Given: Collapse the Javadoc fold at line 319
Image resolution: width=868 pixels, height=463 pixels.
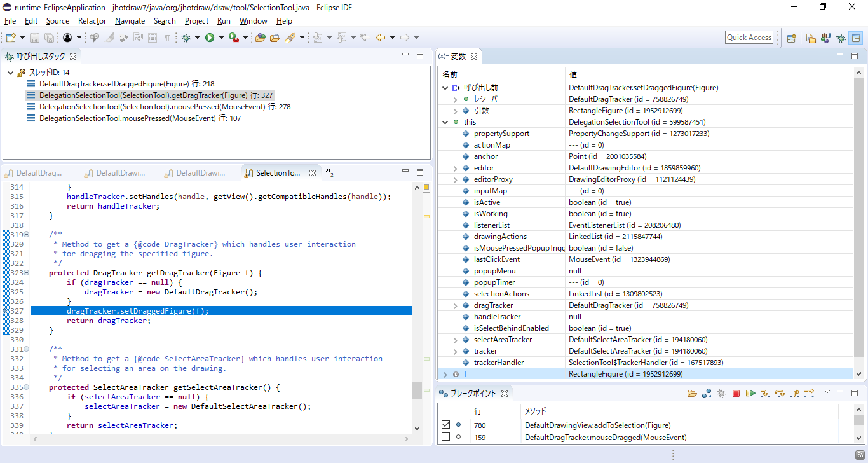Looking at the screenshot, I should 27,235.
